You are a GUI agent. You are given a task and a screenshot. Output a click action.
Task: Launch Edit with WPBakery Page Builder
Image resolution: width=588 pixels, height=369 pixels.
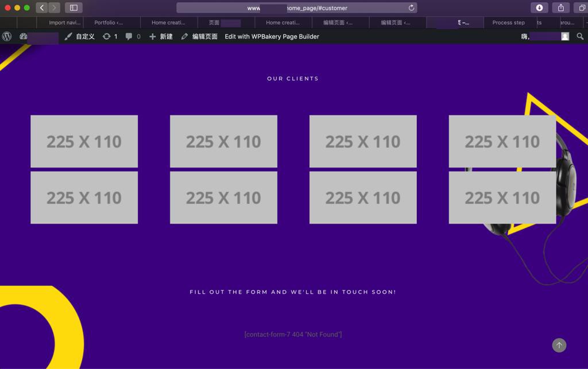point(272,36)
